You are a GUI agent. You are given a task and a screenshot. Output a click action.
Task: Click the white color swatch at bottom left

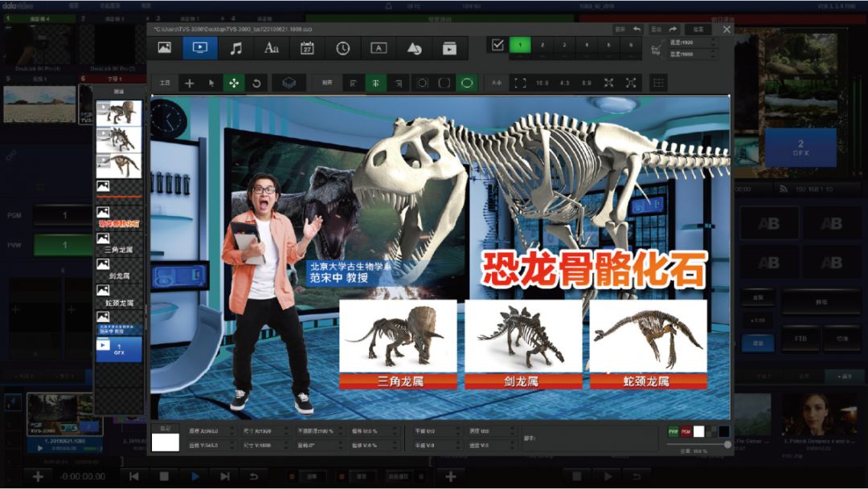[166, 441]
